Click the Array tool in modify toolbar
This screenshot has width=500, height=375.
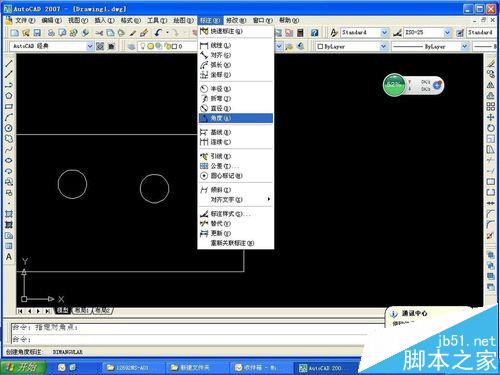(x=491, y=107)
